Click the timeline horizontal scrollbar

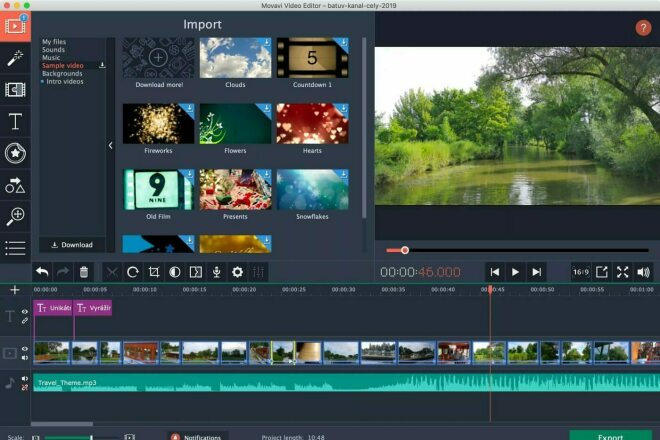point(62,424)
